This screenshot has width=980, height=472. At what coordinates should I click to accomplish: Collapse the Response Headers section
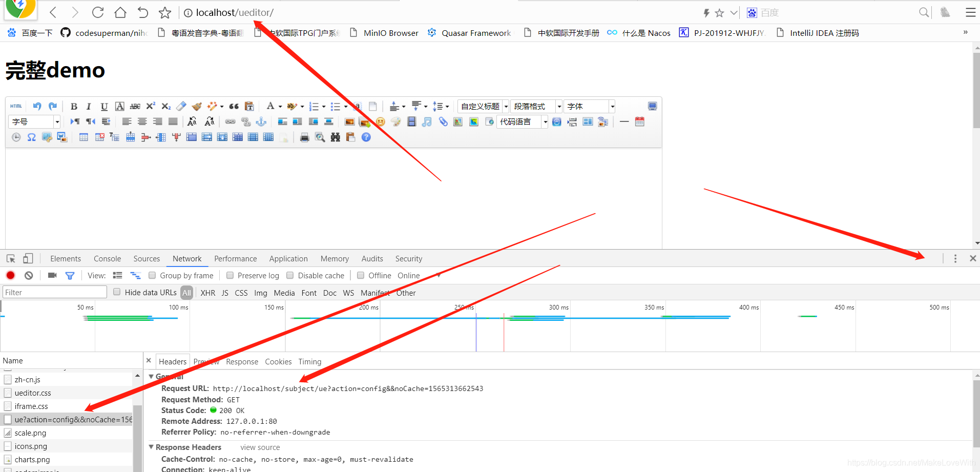pyautogui.click(x=151, y=447)
